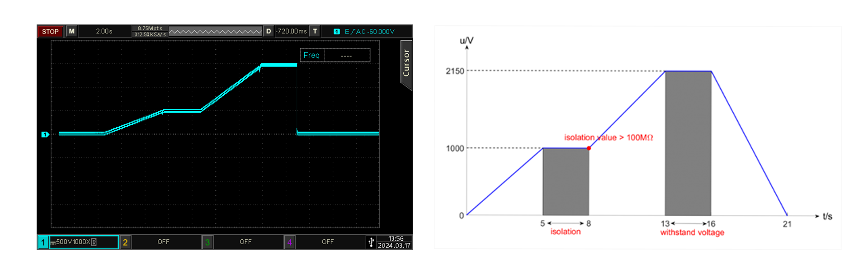
Task: Click the waveform memory overview bar
Action: pos(215,32)
